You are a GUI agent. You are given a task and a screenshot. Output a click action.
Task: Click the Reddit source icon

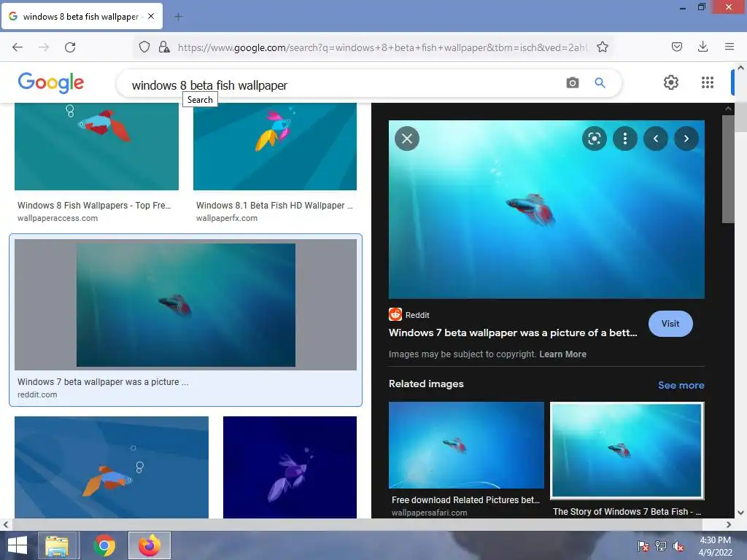395,314
